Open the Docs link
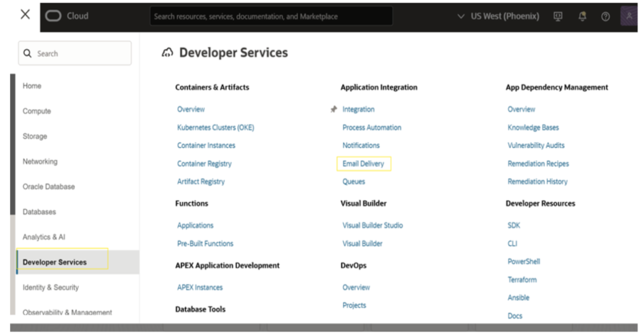Image resolution: width=644 pixels, height=335 pixels. click(514, 315)
